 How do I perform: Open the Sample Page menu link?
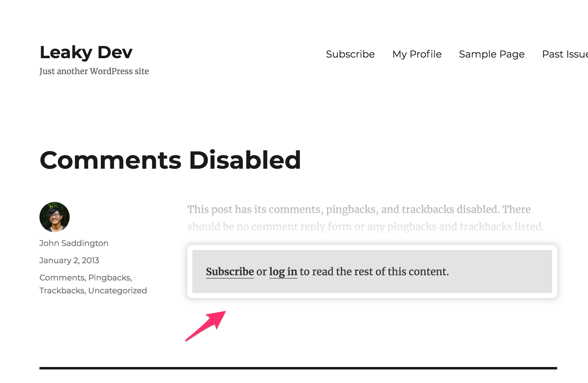pos(492,54)
